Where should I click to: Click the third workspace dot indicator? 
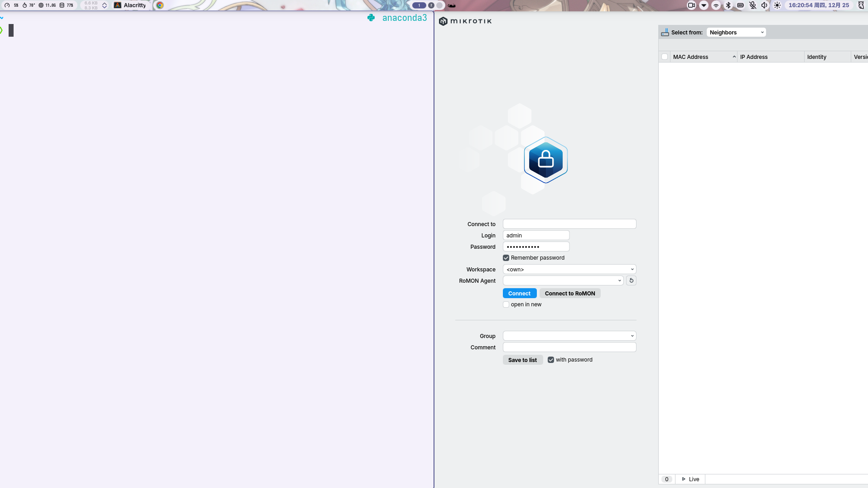[x=439, y=5]
